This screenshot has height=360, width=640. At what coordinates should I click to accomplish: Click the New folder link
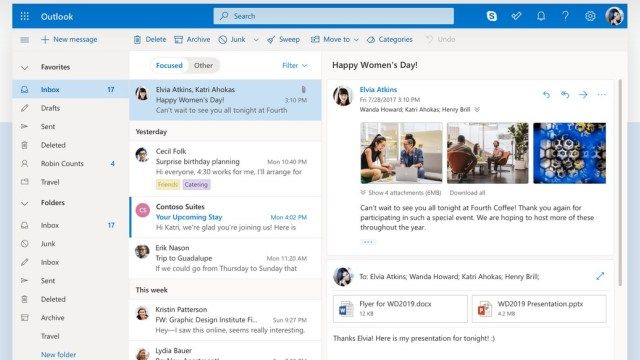coord(58,355)
